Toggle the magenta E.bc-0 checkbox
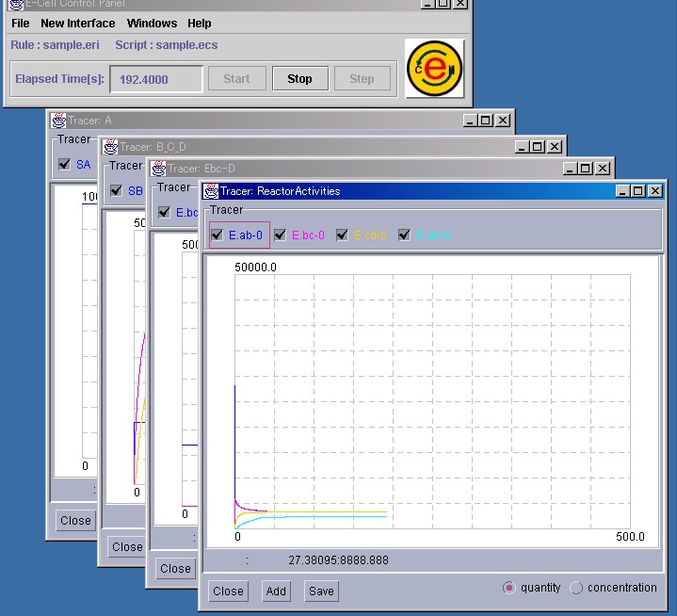Viewport: 677px width, 616px height. (280, 235)
